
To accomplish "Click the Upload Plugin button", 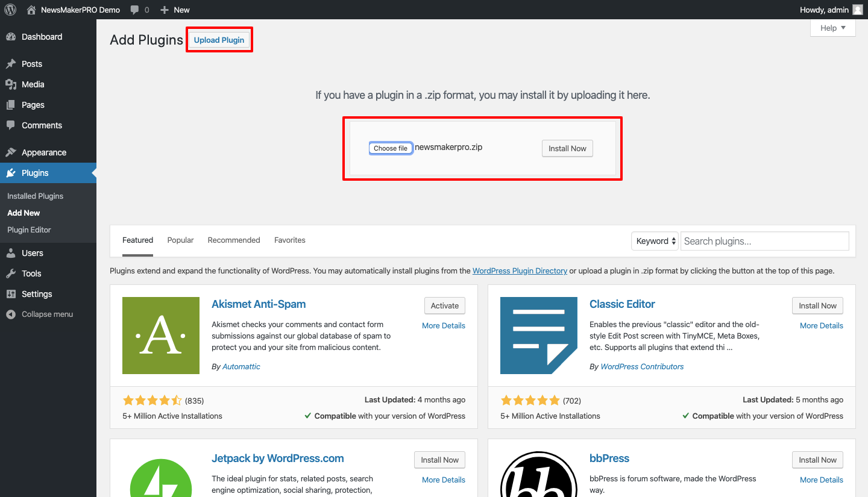I will [219, 40].
